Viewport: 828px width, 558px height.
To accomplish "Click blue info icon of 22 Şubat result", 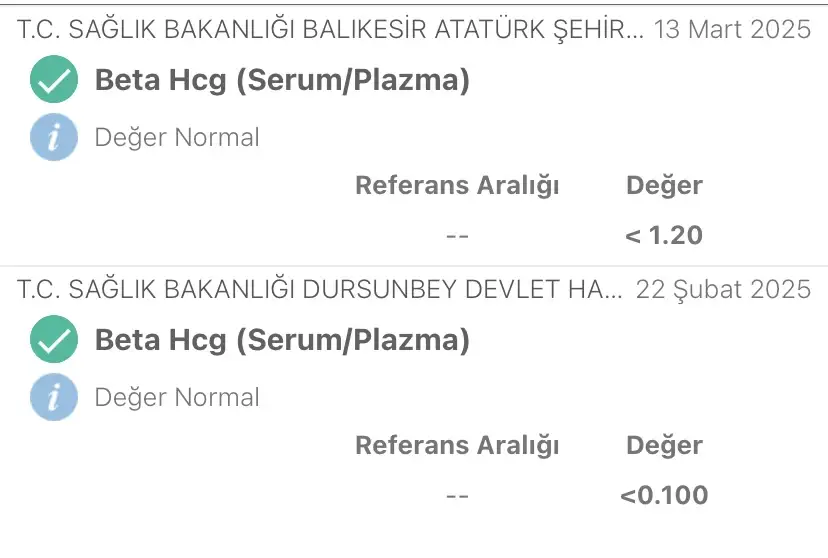I will pyautogui.click(x=54, y=397).
